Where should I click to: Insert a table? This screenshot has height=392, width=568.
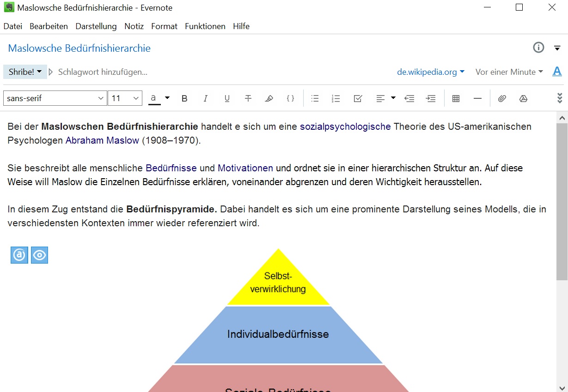(456, 98)
